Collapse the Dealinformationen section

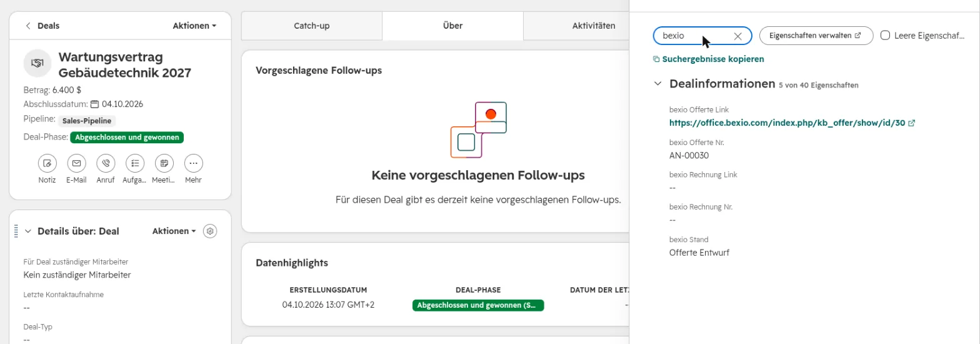coord(657,83)
